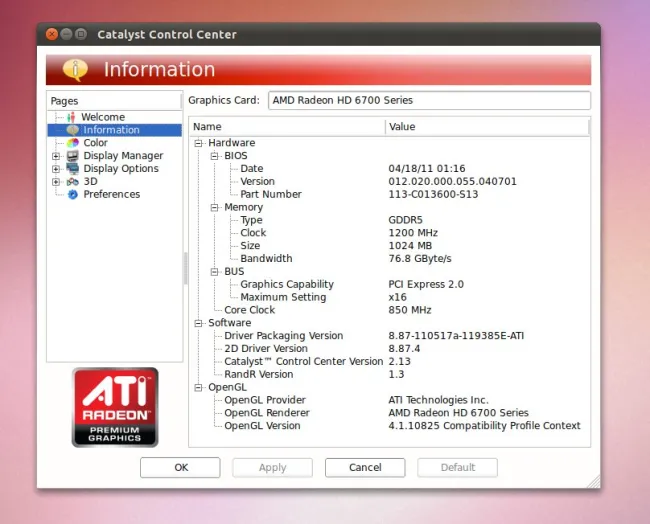Select the RandR Version row
Image resolution: width=650 pixels, height=524 pixels.
[390, 374]
